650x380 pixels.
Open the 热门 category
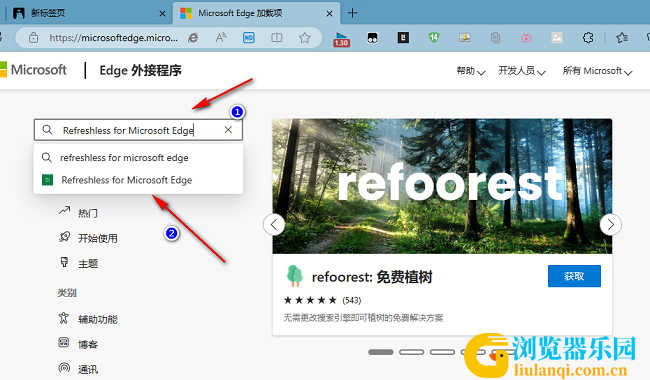(88, 213)
